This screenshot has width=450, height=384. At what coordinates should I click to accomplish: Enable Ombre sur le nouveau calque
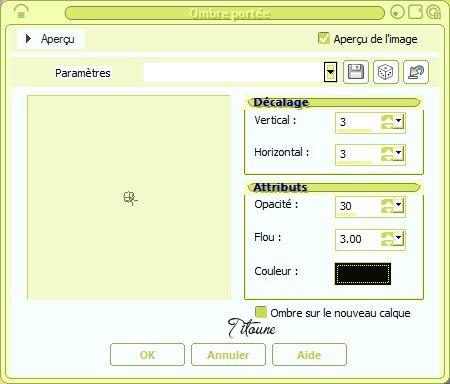[261, 312]
